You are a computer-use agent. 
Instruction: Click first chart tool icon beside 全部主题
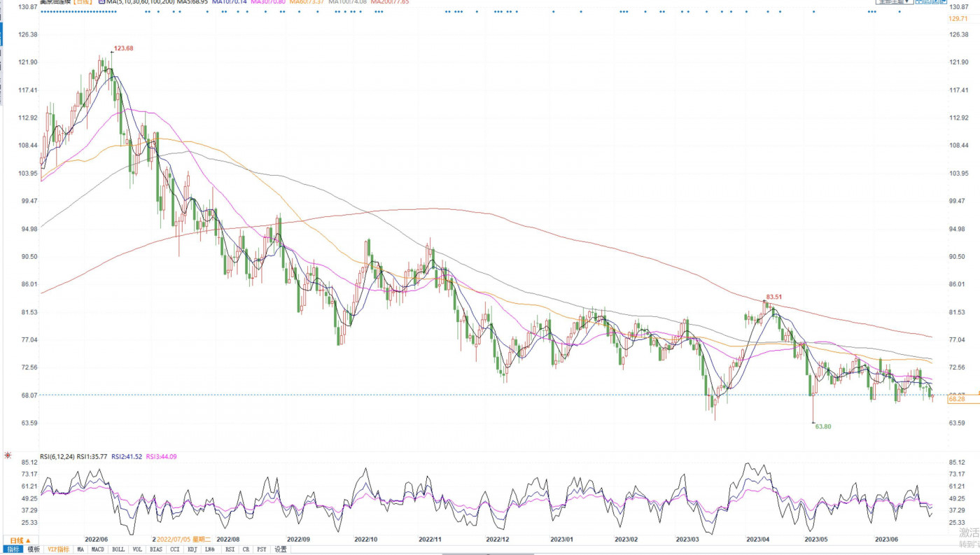919,2
